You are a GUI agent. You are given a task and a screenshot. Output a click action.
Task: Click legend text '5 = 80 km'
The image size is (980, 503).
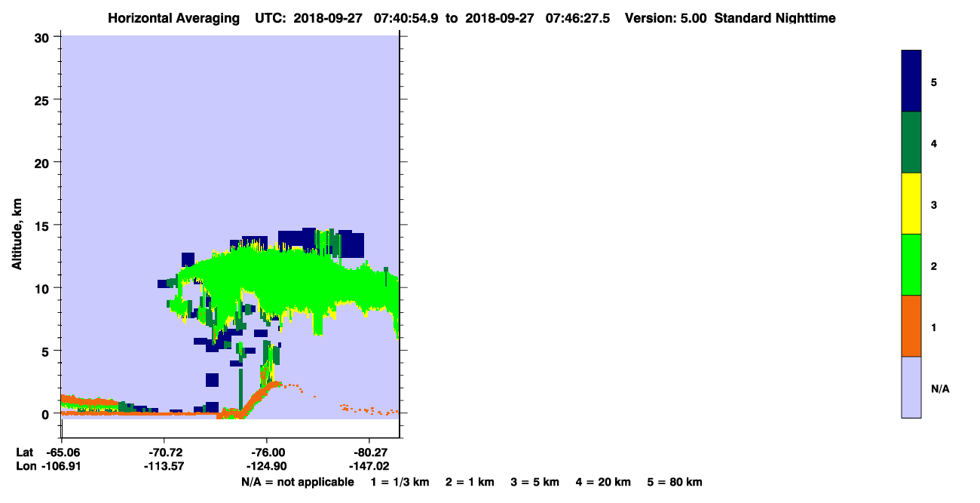[675, 482]
